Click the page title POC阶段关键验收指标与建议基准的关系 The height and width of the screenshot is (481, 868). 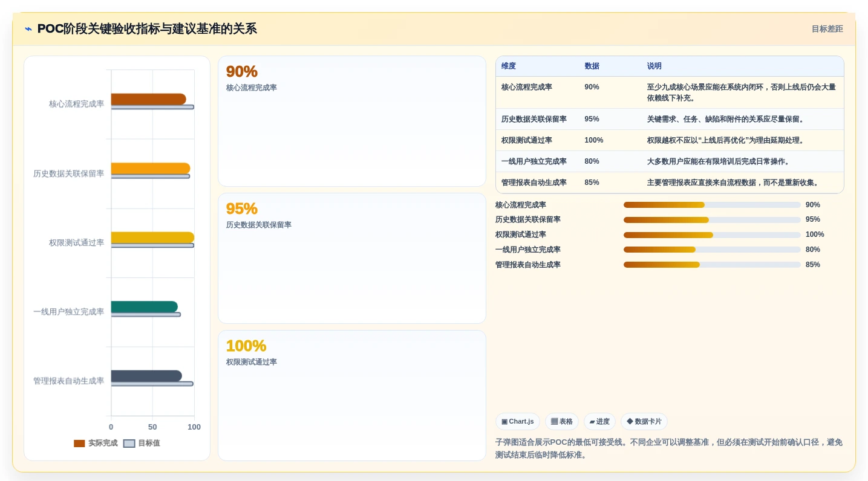click(147, 29)
